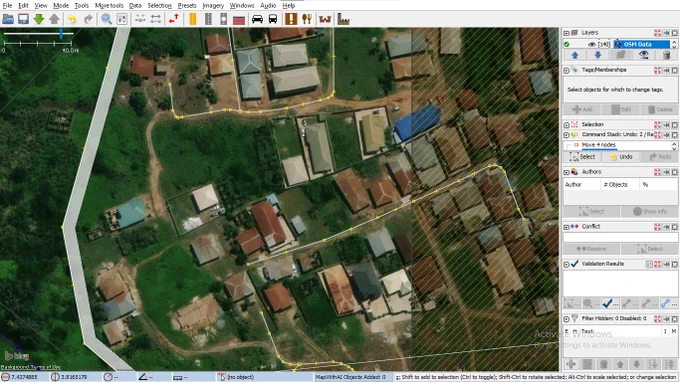
Task: Open the Search magnifier tool
Action: click(106, 19)
